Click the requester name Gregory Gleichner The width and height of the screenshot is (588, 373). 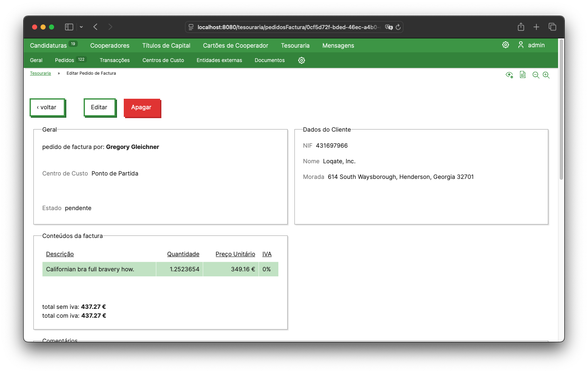[x=133, y=147]
